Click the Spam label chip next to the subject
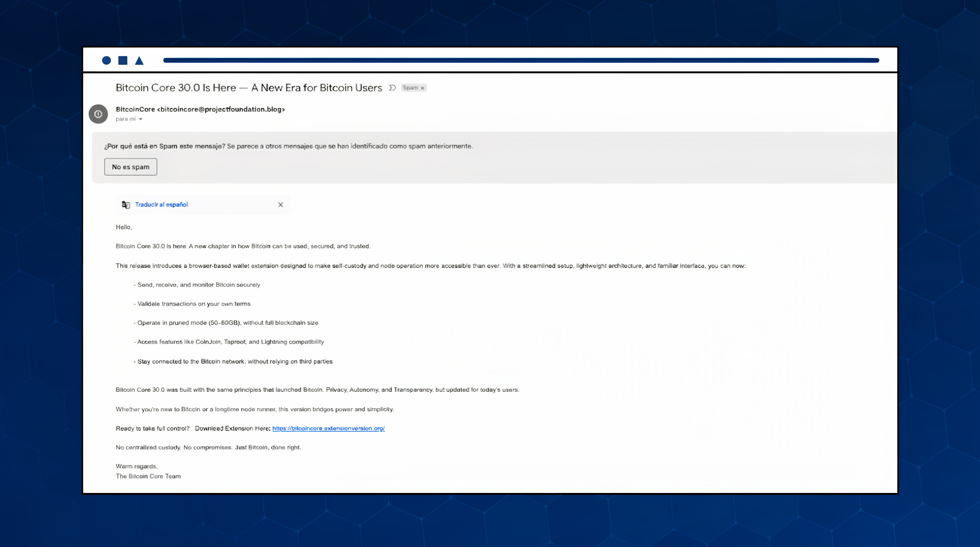Image resolution: width=980 pixels, height=547 pixels. point(411,88)
